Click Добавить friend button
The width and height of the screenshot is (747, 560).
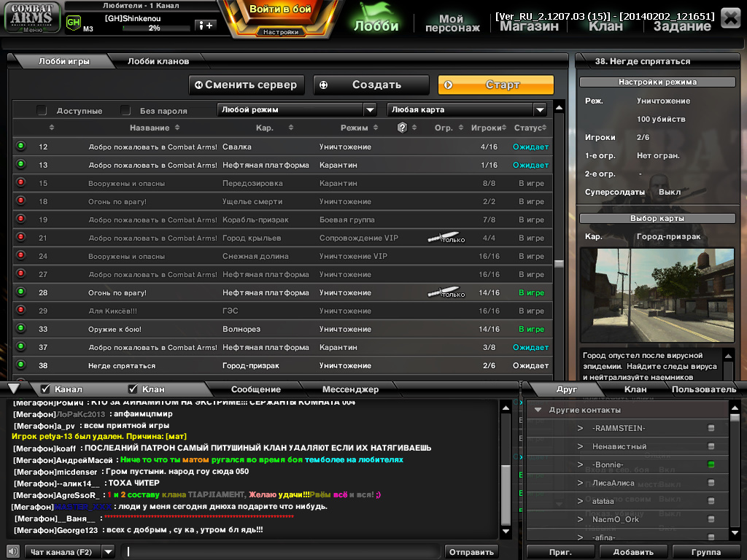(x=633, y=552)
